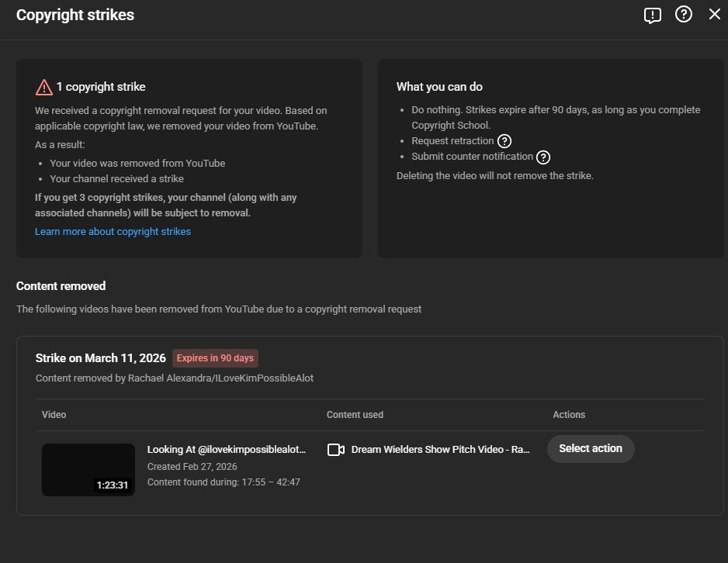Screen dimensions: 728x563
Task: Click the 1:23:31 duration label
Action: [x=112, y=485]
